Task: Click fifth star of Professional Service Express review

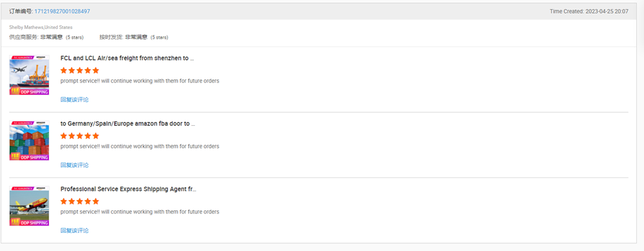Action: 96,201
